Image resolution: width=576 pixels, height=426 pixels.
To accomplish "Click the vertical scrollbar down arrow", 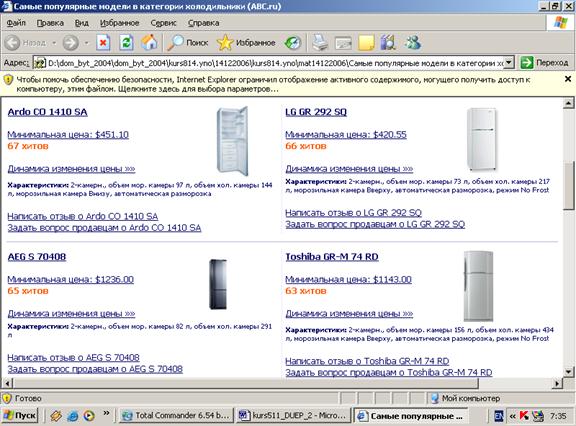I will (568, 372).
